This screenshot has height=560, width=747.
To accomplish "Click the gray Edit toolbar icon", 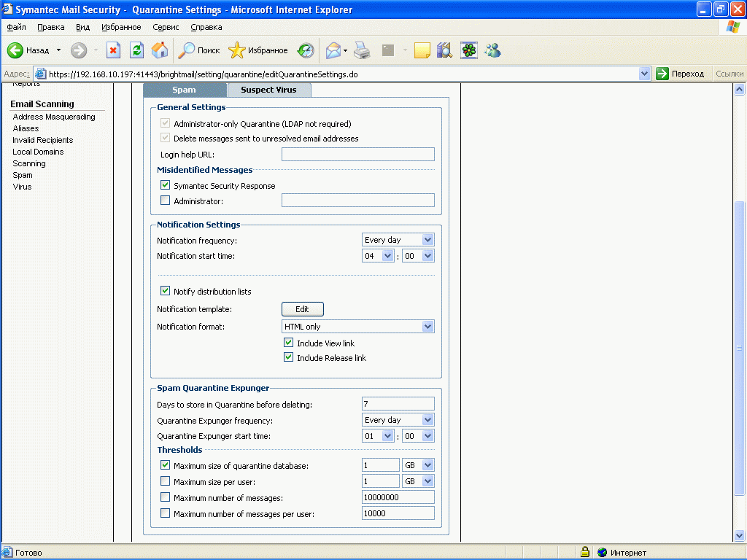I will (x=388, y=50).
